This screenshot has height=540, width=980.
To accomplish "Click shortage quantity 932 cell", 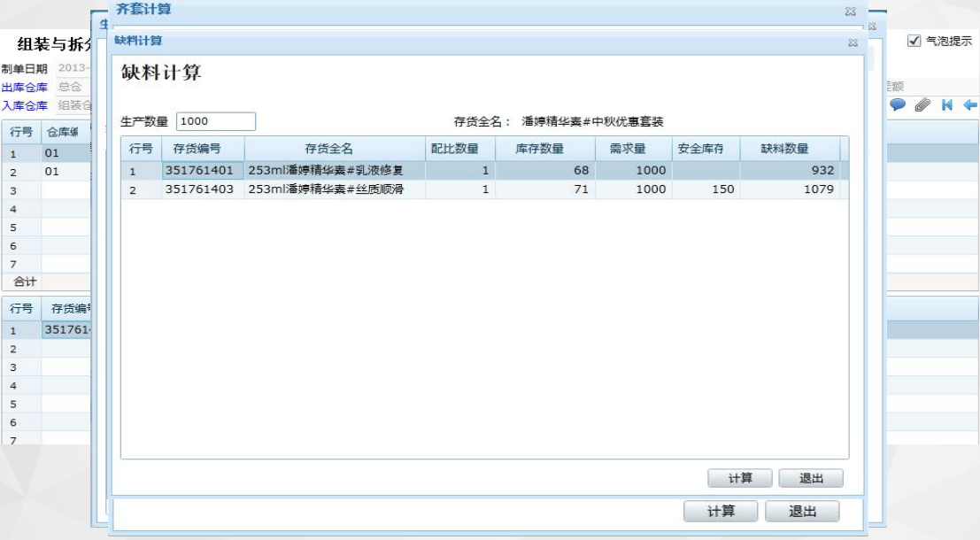I will click(x=790, y=171).
